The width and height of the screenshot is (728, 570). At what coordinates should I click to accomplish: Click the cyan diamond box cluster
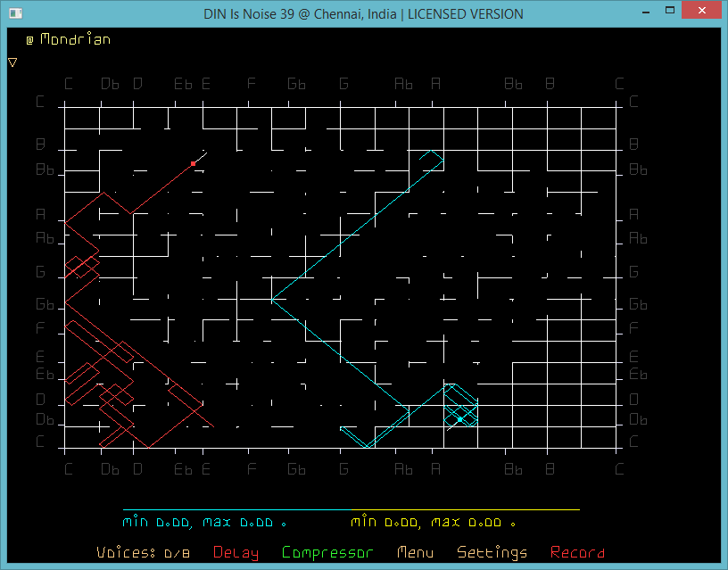coord(460,404)
